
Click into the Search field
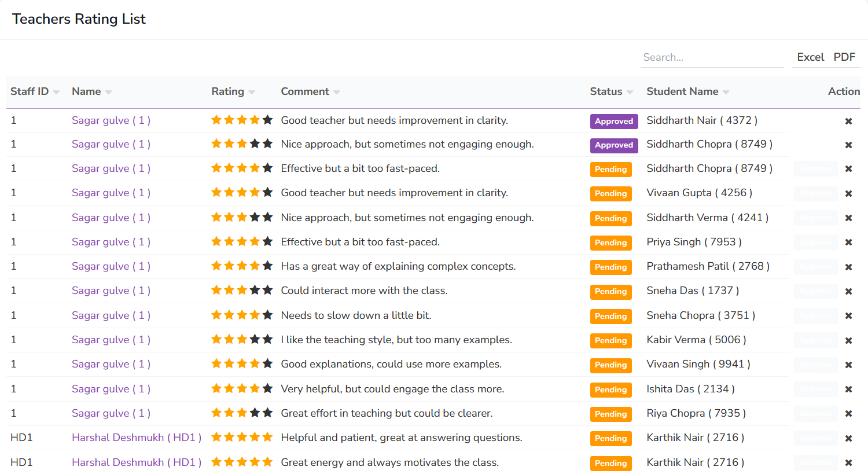712,57
